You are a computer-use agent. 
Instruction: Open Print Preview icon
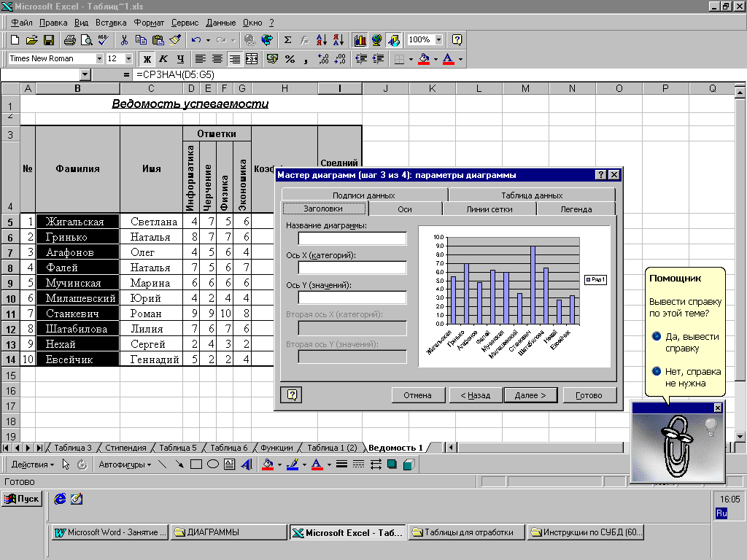pos(86,40)
